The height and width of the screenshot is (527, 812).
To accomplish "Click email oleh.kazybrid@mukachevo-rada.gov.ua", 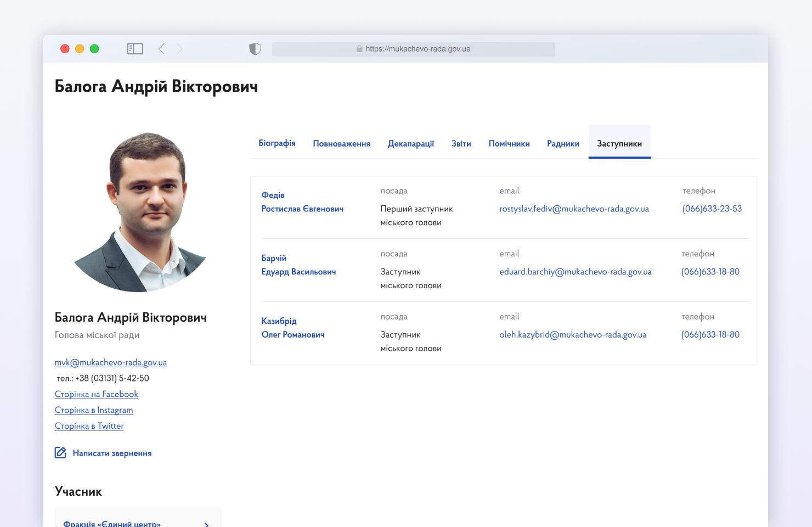I will [x=573, y=334].
